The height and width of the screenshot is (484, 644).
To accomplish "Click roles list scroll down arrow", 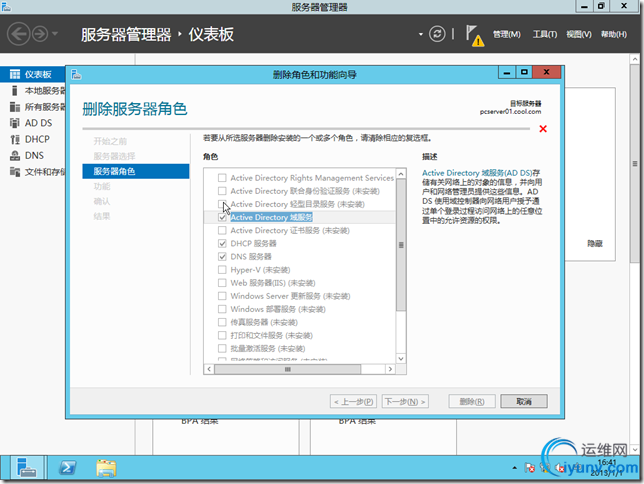I will tap(401, 359).
